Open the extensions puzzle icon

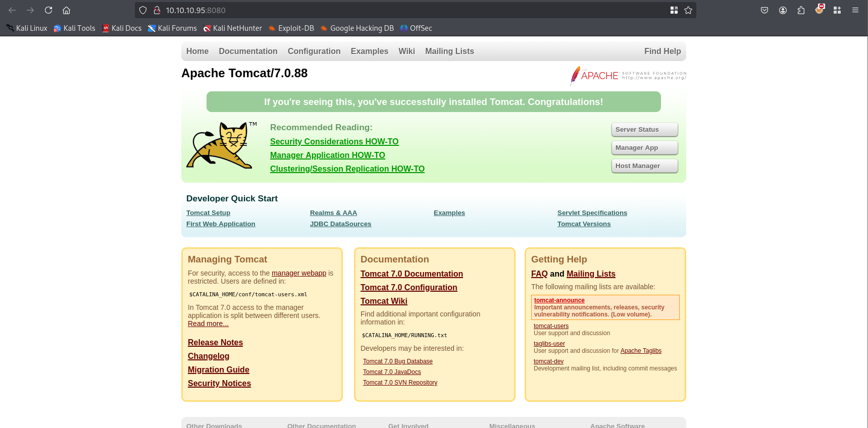(x=801, y=10)
